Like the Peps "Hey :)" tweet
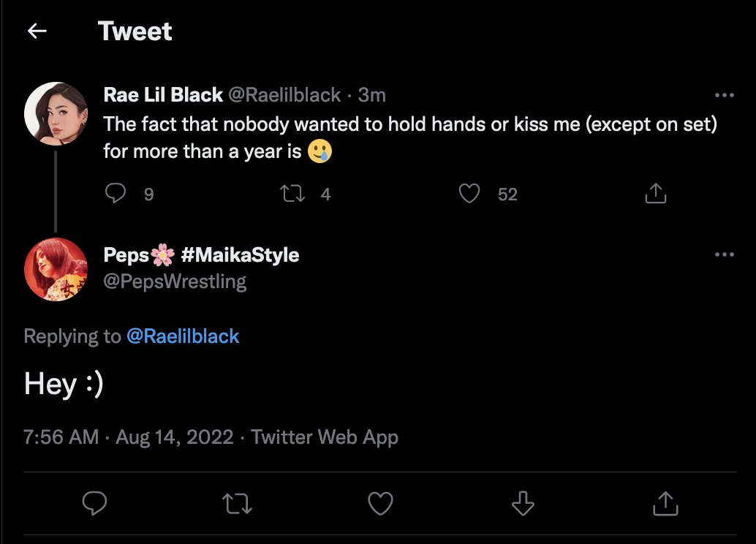756x544 pixels. point(380,503)
